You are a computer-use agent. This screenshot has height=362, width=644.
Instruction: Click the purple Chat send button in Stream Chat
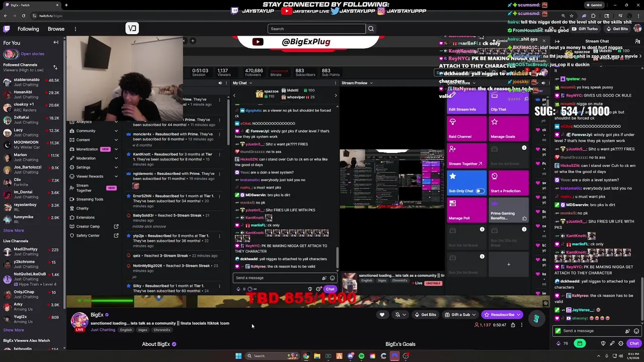[x=633, y=343]
